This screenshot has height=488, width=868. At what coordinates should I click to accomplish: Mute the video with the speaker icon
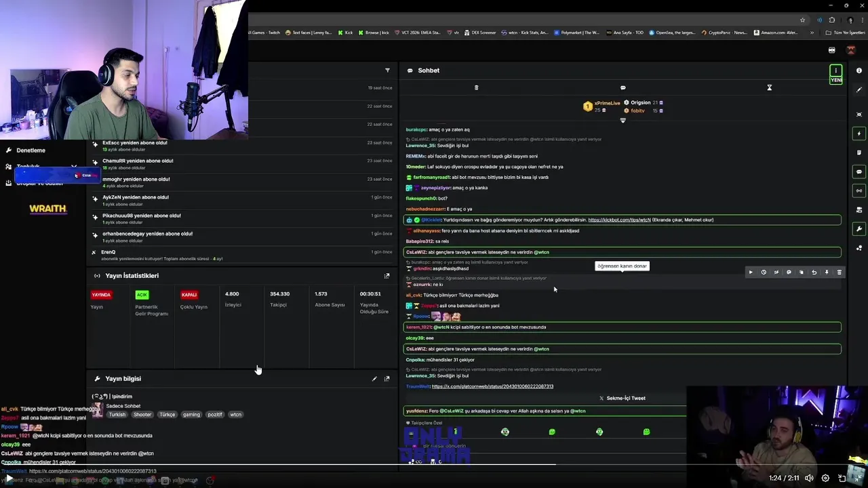(x=809, y=478)
